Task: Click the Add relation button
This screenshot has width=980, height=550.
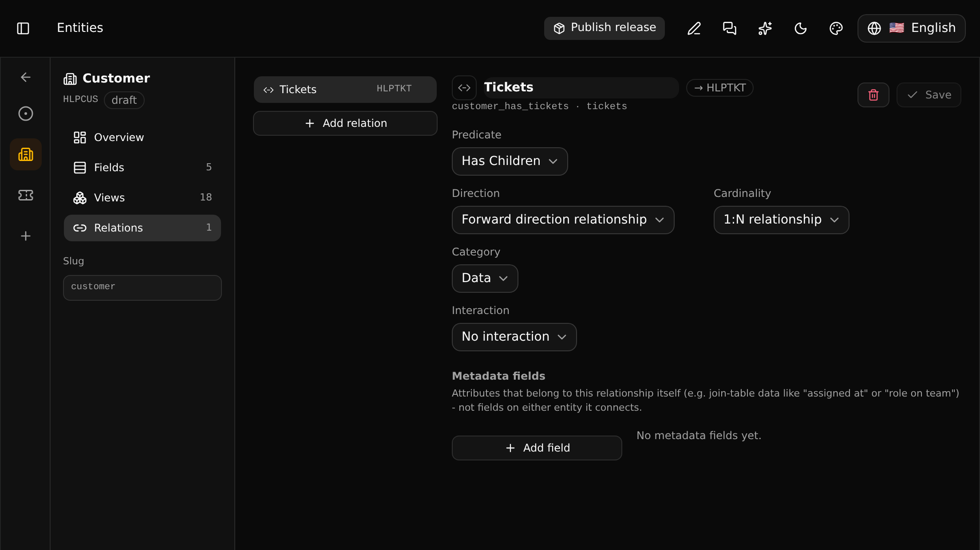Action: 345,123
